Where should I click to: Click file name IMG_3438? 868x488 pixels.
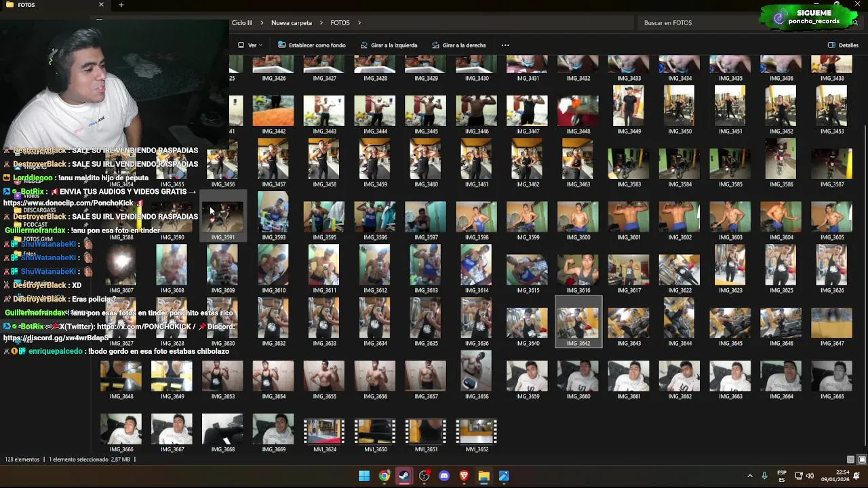tap(832, 79)
